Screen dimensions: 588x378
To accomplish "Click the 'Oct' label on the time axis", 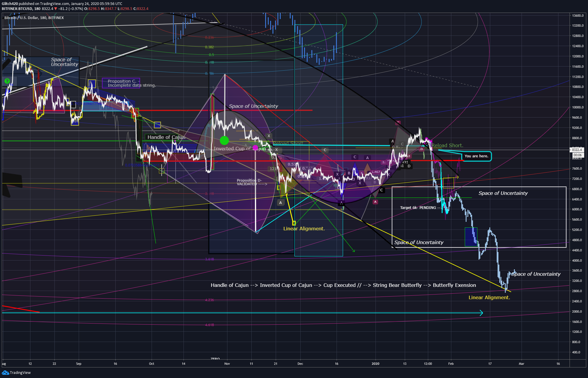I will tap(152, 364).
